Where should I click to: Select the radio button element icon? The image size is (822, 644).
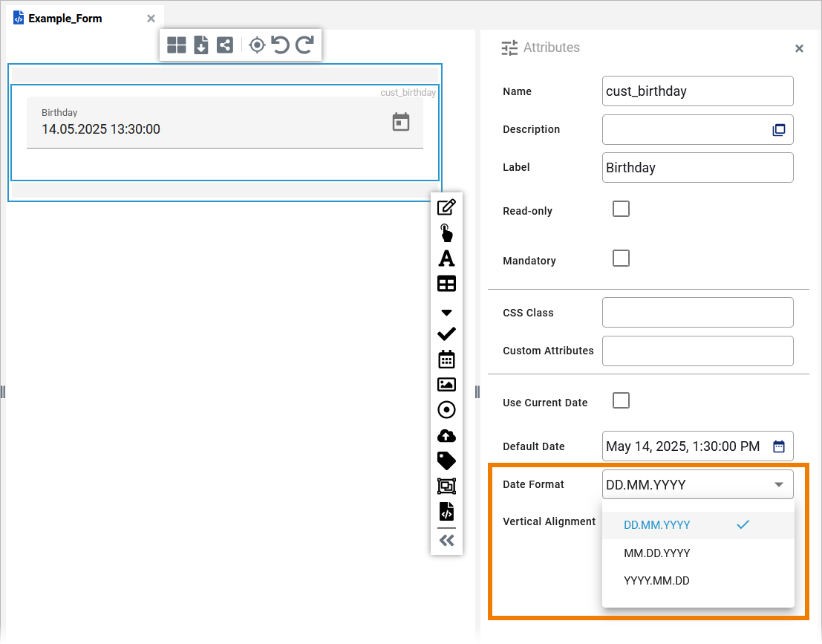[446, 410]
